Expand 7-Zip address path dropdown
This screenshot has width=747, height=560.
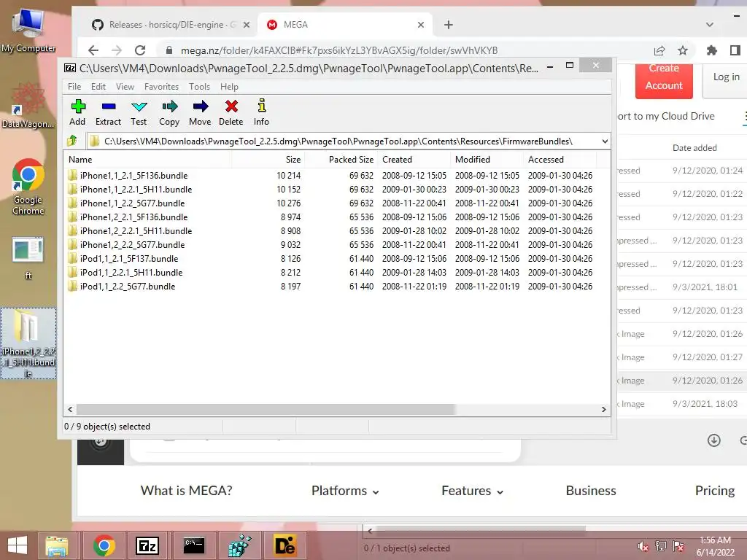tap(605, 141)
